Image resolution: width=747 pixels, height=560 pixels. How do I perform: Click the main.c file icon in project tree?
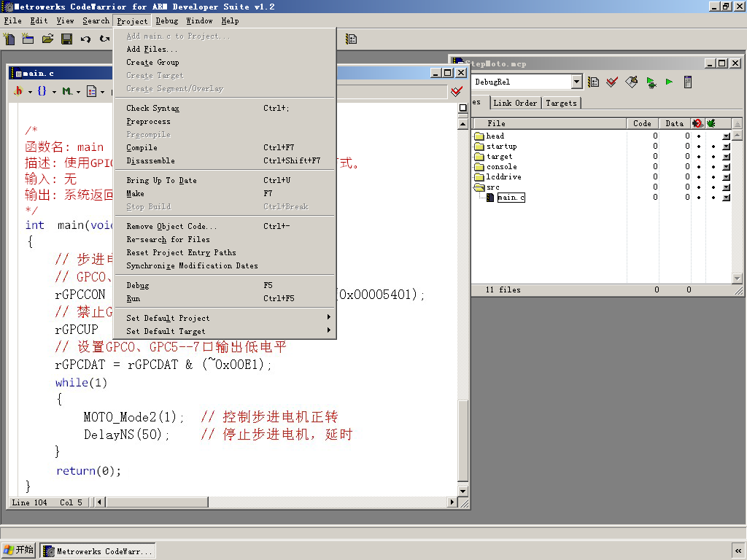tap(490, 197)
